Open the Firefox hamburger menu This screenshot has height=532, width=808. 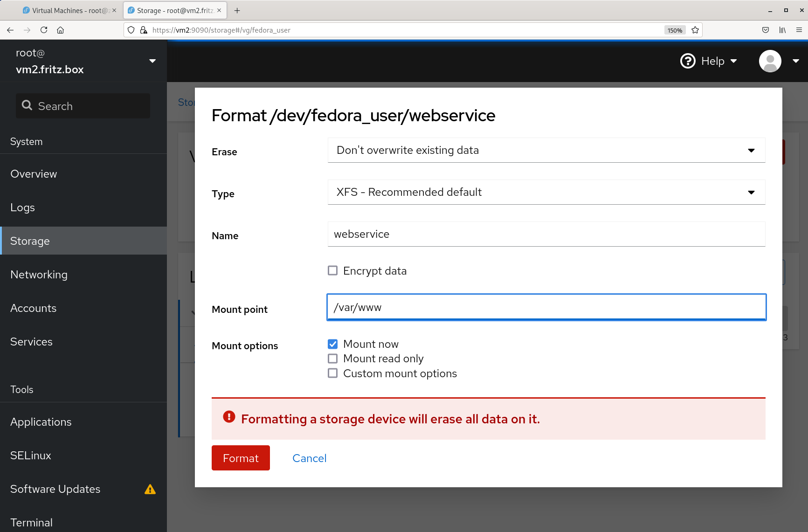click(799, 30)
